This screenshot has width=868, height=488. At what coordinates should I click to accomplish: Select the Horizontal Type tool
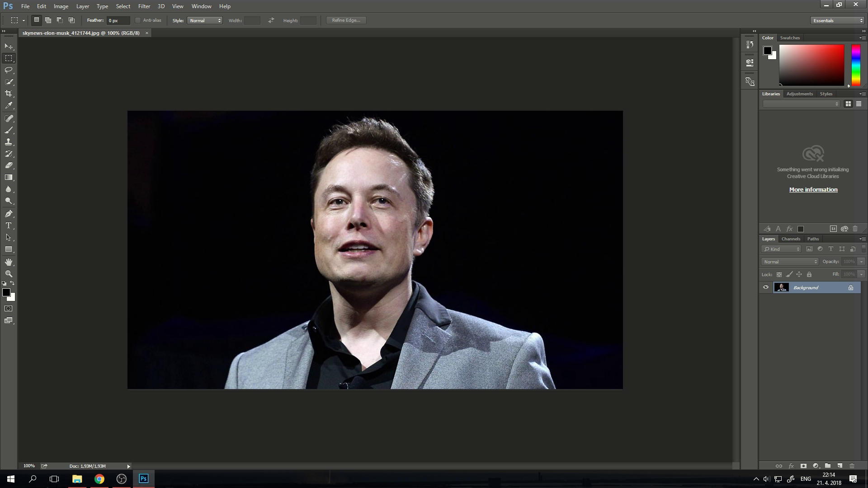9,225
